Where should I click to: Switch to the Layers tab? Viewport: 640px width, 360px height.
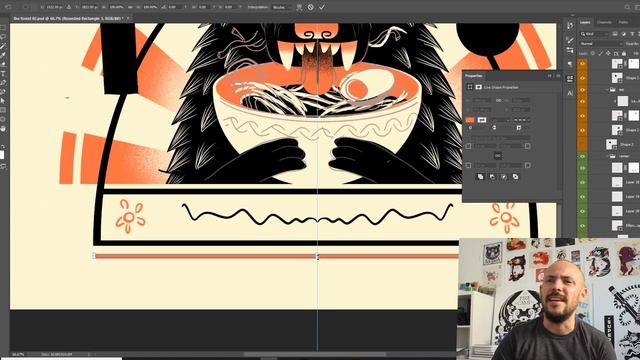tap(585, 22)
